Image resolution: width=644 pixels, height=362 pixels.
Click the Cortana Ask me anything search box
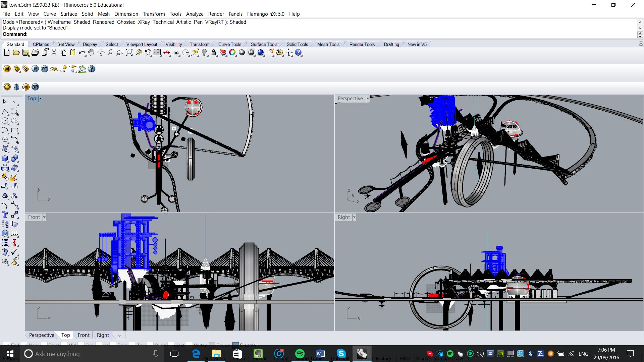[x=92, y=354]
